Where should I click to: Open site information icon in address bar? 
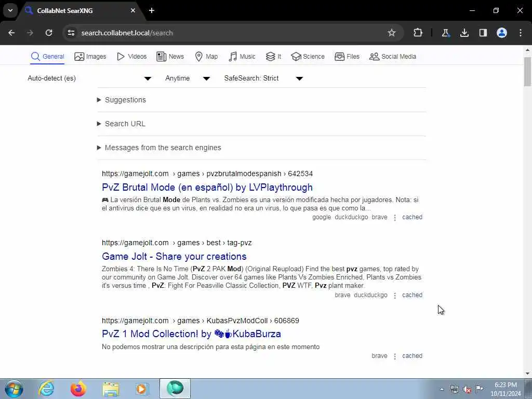coord(71,33)
